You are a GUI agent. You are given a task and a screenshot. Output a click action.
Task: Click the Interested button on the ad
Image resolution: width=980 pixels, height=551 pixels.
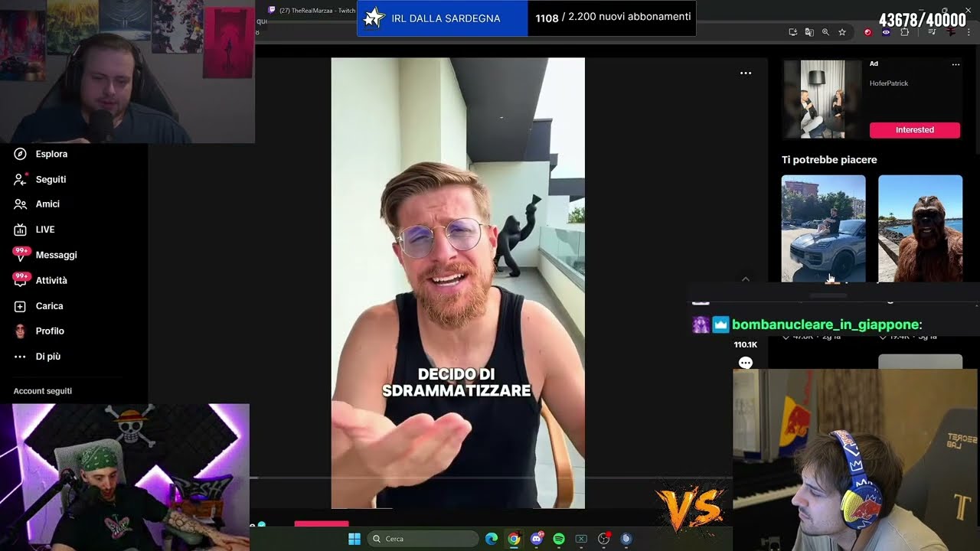(915, 130)
